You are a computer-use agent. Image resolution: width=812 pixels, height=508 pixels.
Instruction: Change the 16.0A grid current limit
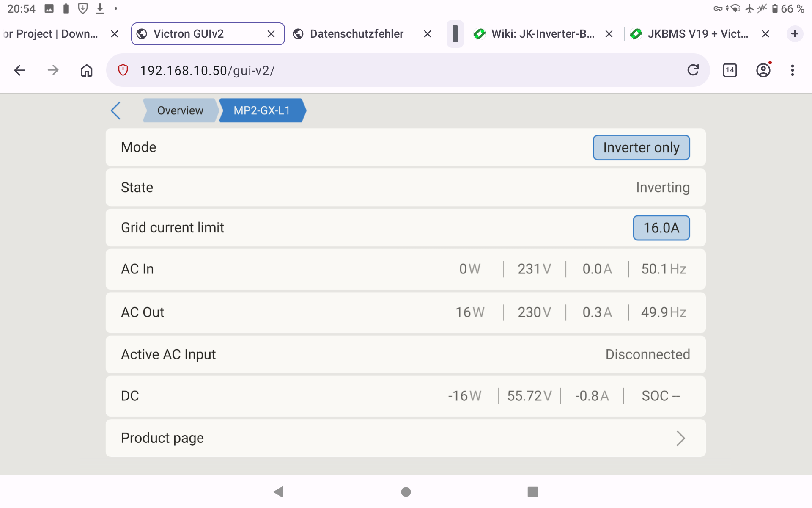(x=661, y=228)
